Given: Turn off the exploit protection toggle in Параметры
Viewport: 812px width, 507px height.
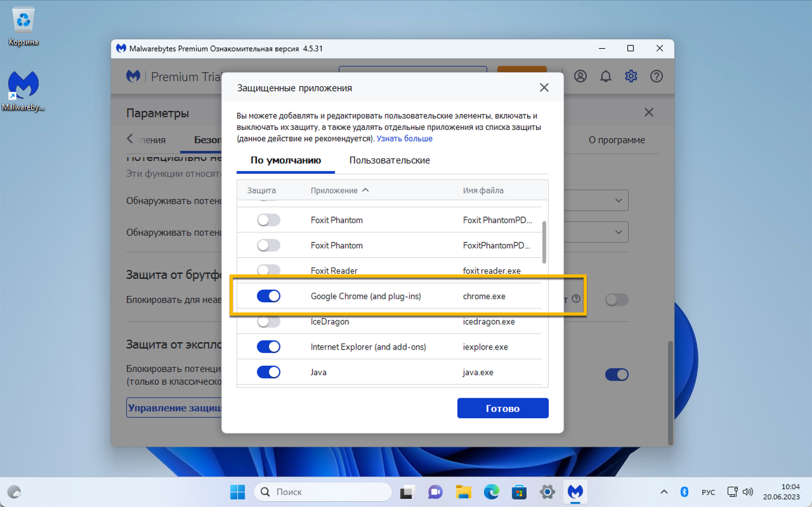Looking at the screenshot, I should (617, 374).
